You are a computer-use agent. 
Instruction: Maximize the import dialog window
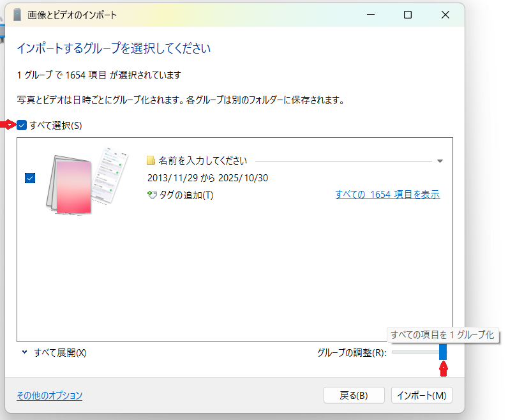[408, 15]
